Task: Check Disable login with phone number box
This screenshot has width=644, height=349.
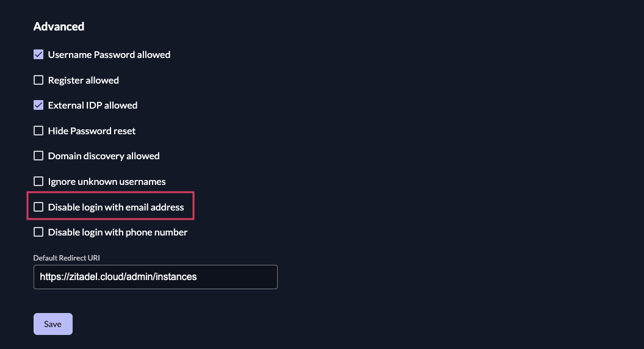Action: [38, 232]
